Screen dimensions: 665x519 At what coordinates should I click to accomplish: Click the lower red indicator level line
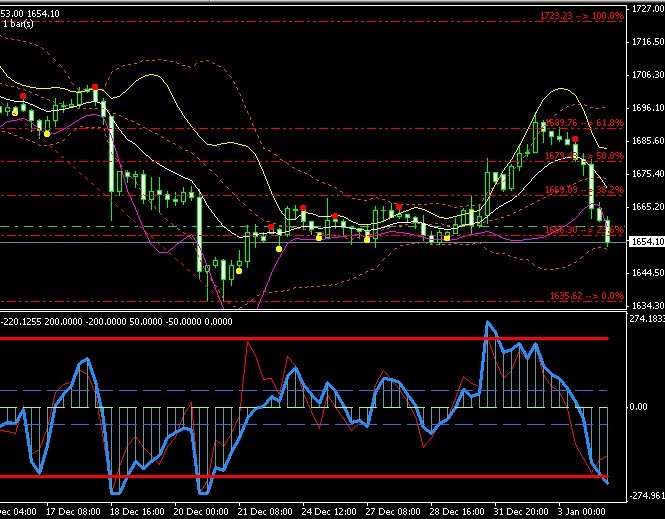click(300, 476)
